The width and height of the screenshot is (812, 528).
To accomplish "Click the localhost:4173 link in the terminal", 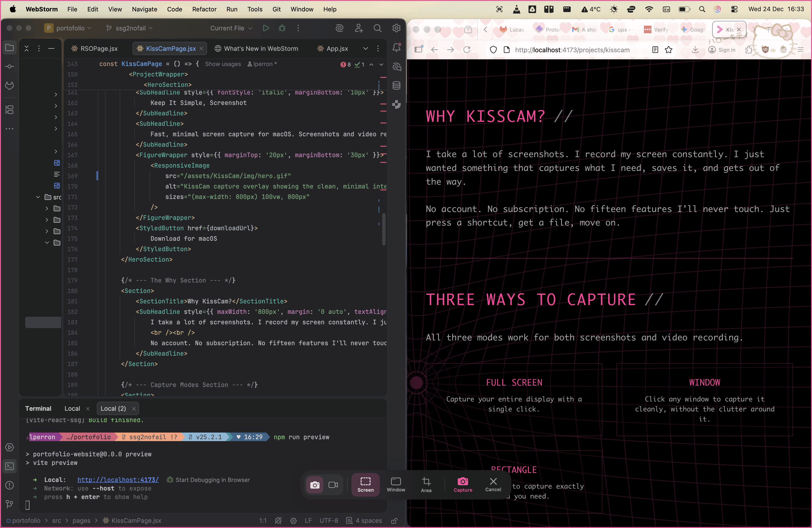I will click(118, 480).
